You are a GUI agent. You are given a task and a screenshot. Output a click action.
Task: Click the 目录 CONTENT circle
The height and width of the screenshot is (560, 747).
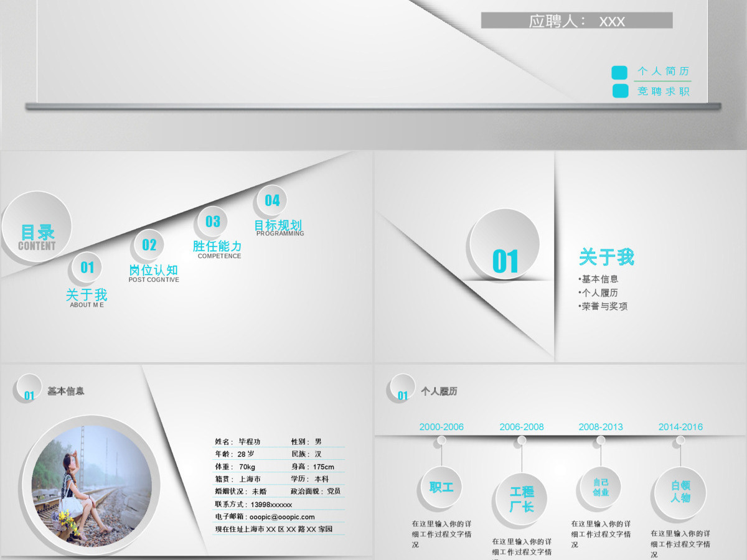tap(36, 226)
